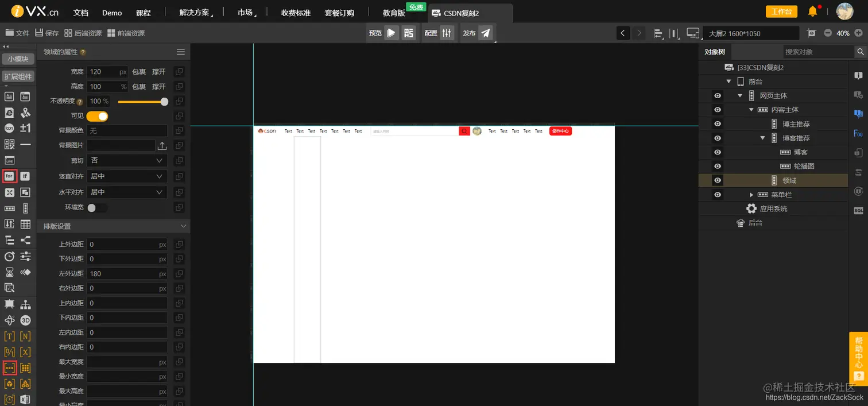Open the 剪切 dropdown
This screenshot has width=868, height=406.
tap(127, 161)
